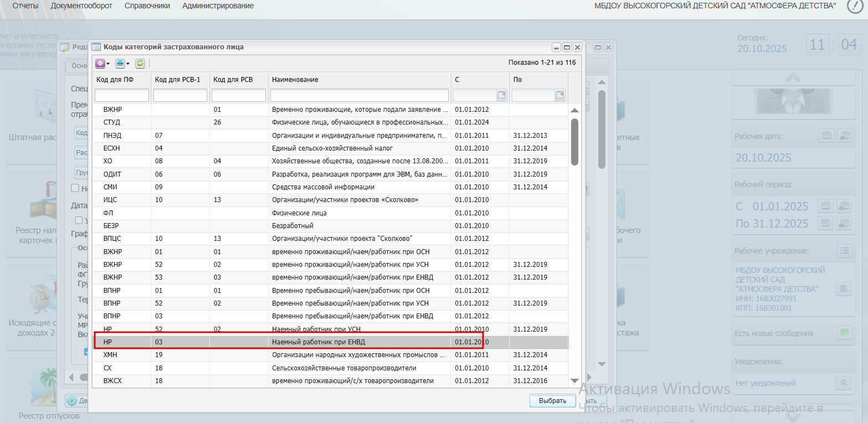Click the clock icon in the top-right corner
Image resolution: width=868 pixels, height=423 pixels.
pos(855,6)
